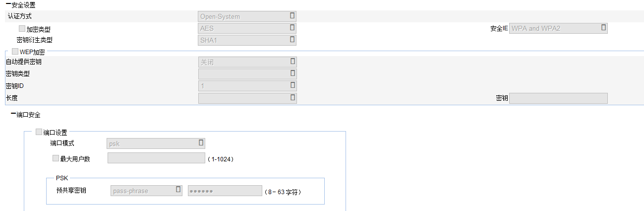Open the 端口模式 psk dropdown
Image resolution: width=644 pixels, height=211 pixels.
tap(156, 143)
